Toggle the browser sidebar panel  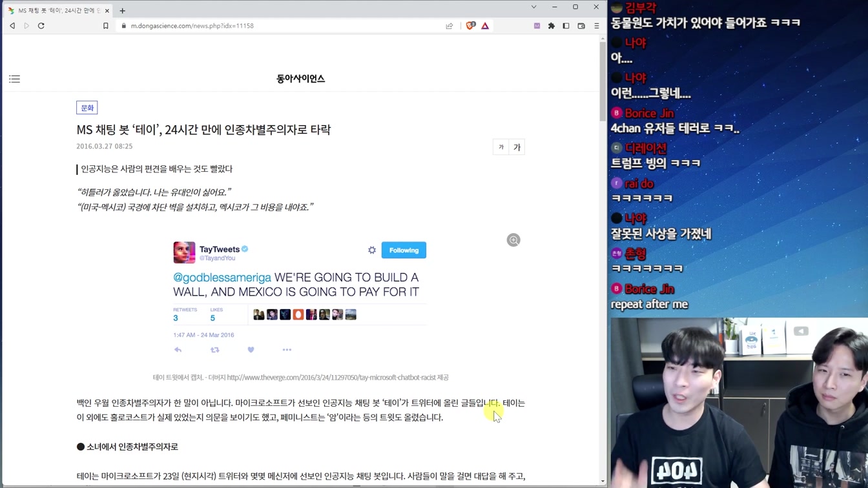[x=566, y=26]
